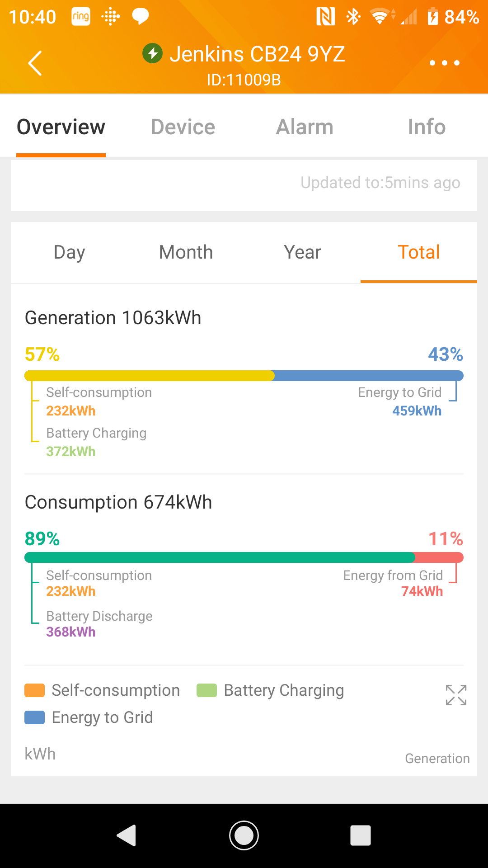
Task: Tap the Generation percentage bar
Action: (x=244, y=376)
